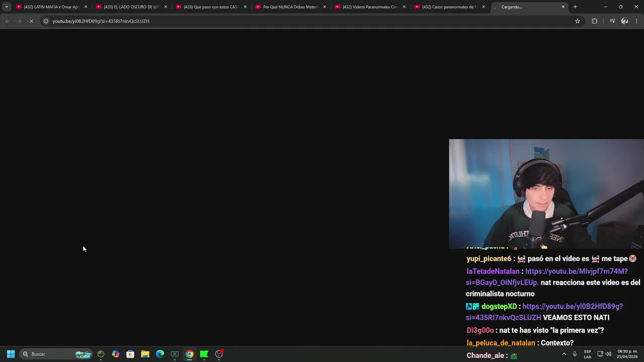Change ESP LAA keyboard language
This screenshot has height=362, width=644.
588,354
